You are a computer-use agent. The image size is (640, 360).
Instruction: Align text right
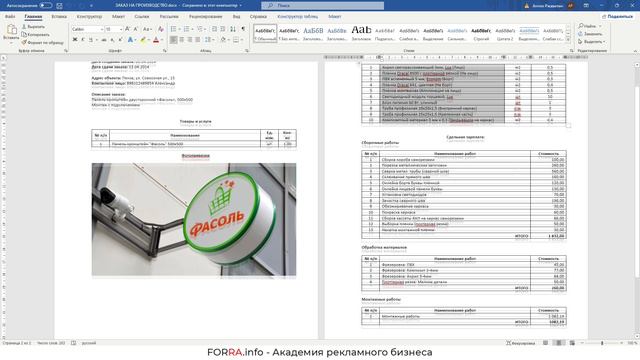(190, 40)
